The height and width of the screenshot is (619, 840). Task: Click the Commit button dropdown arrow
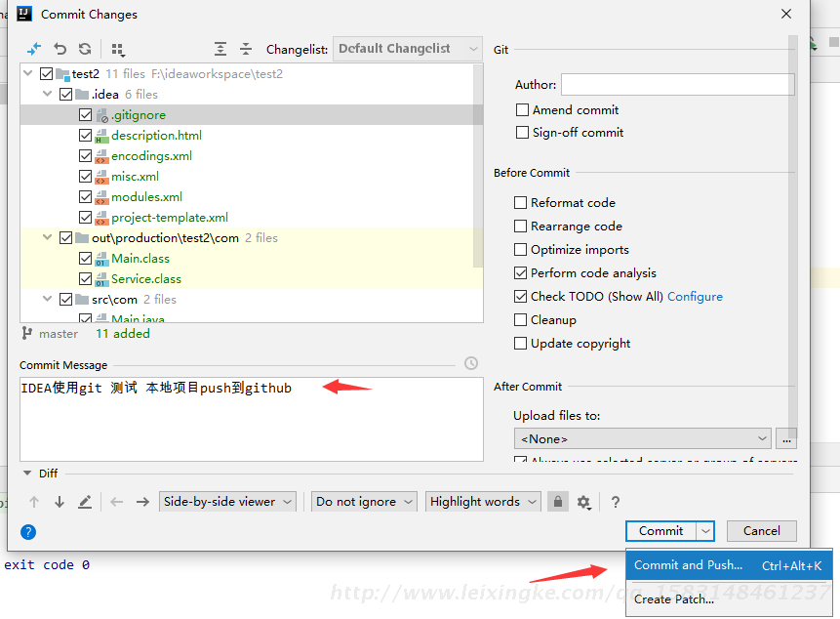tap(705, 531)
